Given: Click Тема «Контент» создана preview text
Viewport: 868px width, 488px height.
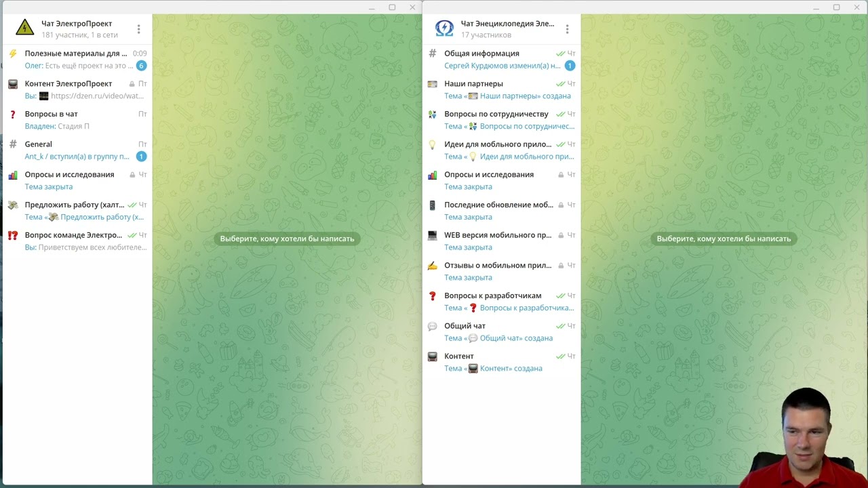Looking at the screenshot, I should coord(493,369).
